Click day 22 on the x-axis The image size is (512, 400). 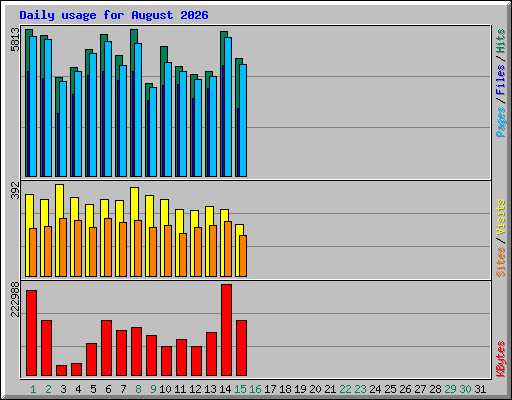click(345, 389)
